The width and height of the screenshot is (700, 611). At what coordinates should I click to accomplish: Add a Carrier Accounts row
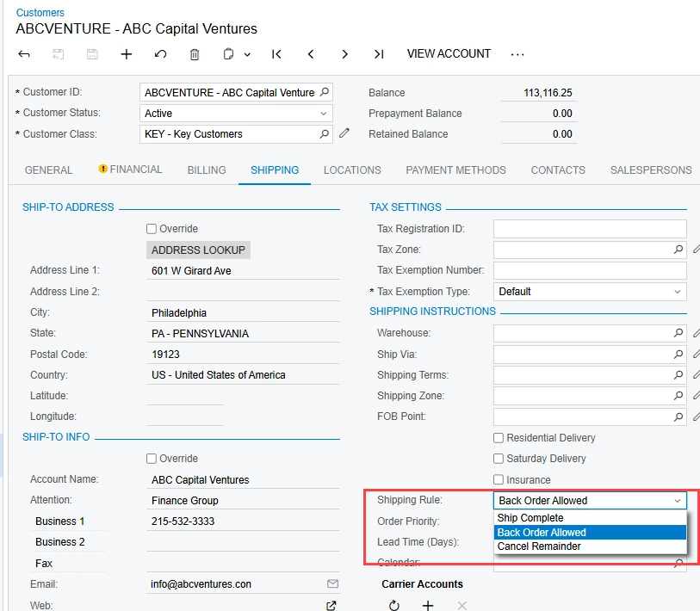428,605
